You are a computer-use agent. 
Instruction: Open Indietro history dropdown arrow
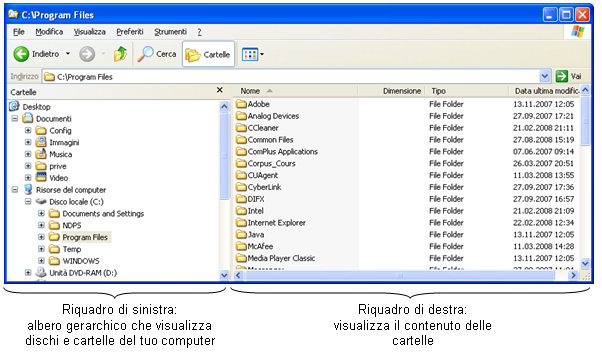68,54
